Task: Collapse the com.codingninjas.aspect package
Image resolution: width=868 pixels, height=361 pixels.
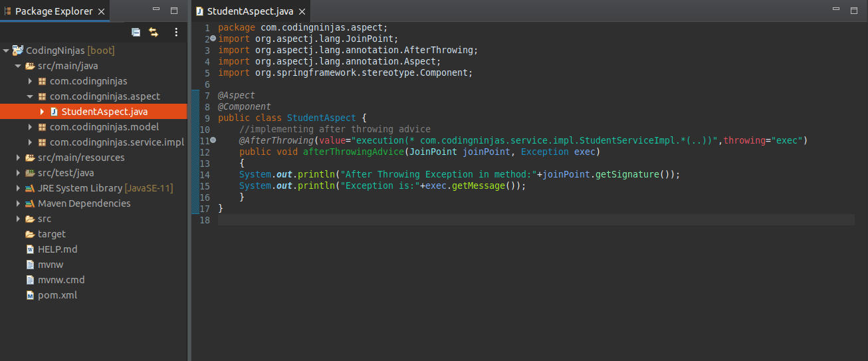Action: pyautogui.click(x=30, y=96)
